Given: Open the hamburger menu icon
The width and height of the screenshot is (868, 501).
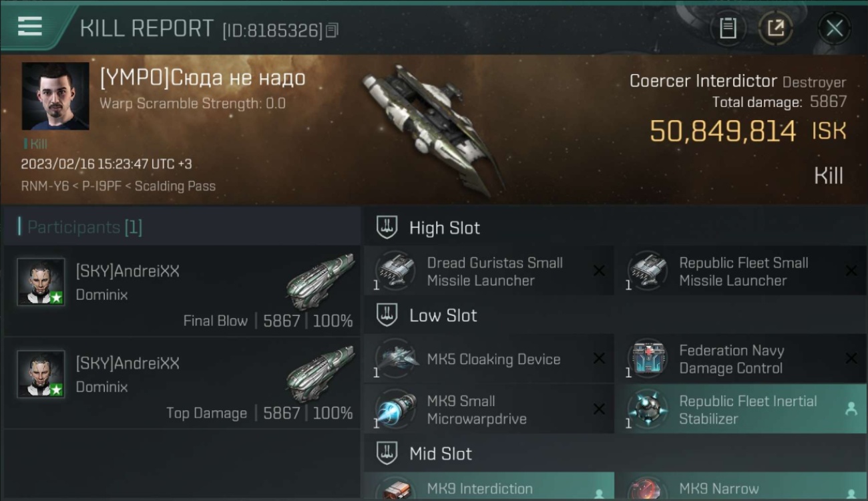Looking at the screenshot, I should pos(30,27).
